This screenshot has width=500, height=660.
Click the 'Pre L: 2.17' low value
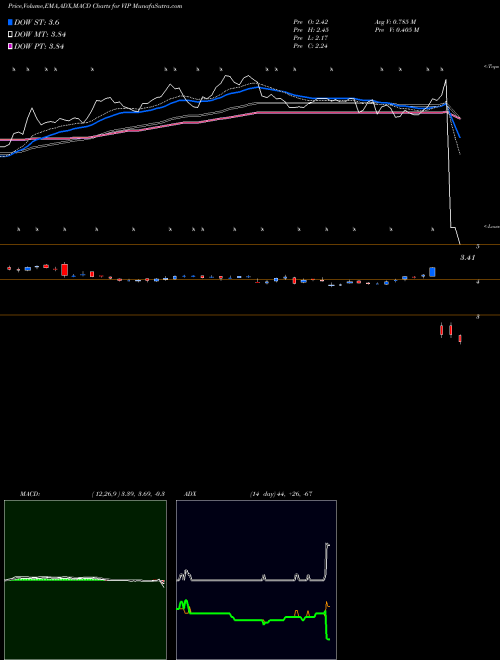311,38
